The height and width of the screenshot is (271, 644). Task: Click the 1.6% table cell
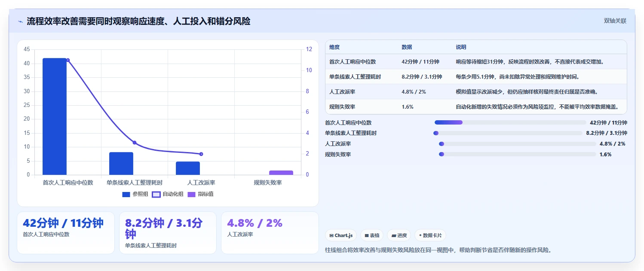click(408, 107)
